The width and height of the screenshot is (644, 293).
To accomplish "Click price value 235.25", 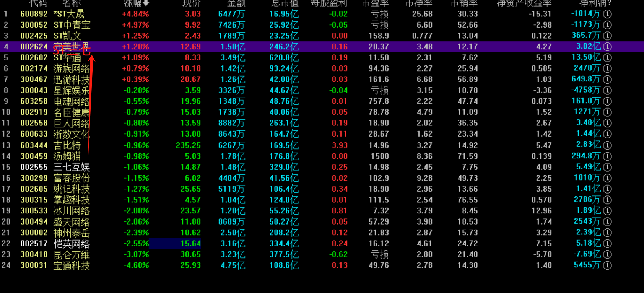I will coord(188,145).
